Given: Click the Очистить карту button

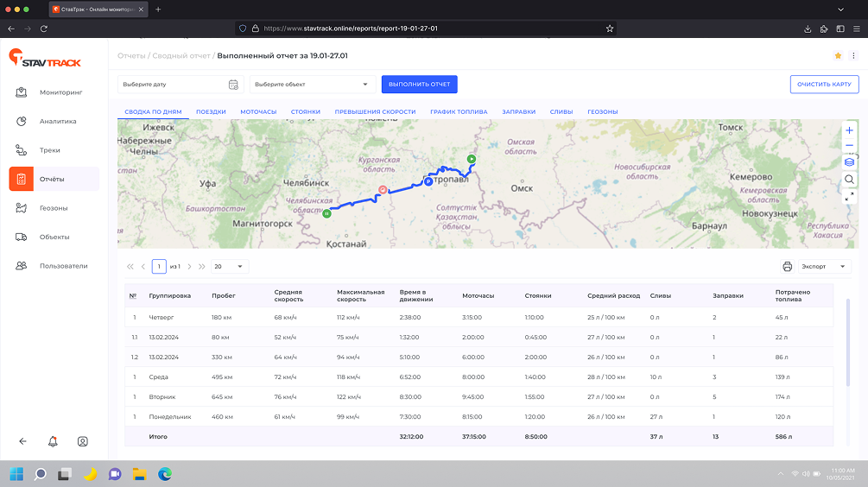Looking at the screenshot, I should click(x=823, y=85).
